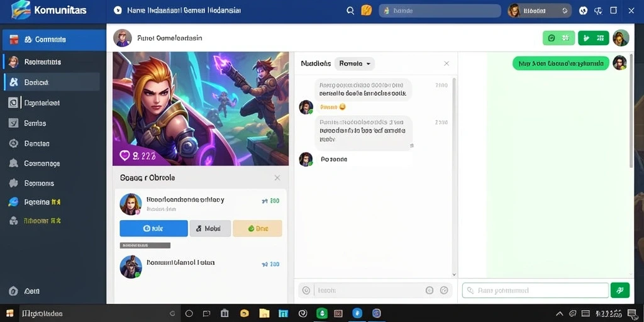Open the highlighted first sidebar item with red icon
Screen dimensions: 644x322
(x=54, y=40)
